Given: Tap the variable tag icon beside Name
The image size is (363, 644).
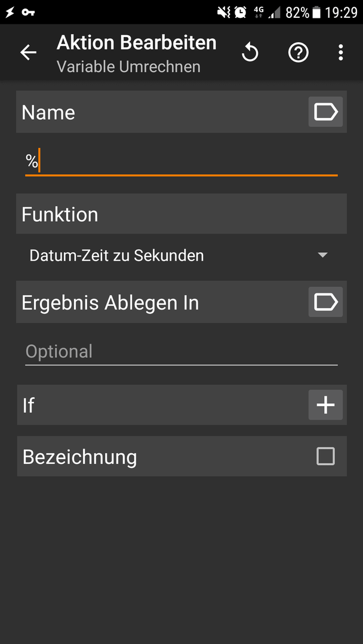Looking at the screenshot, I should point(325,112).
